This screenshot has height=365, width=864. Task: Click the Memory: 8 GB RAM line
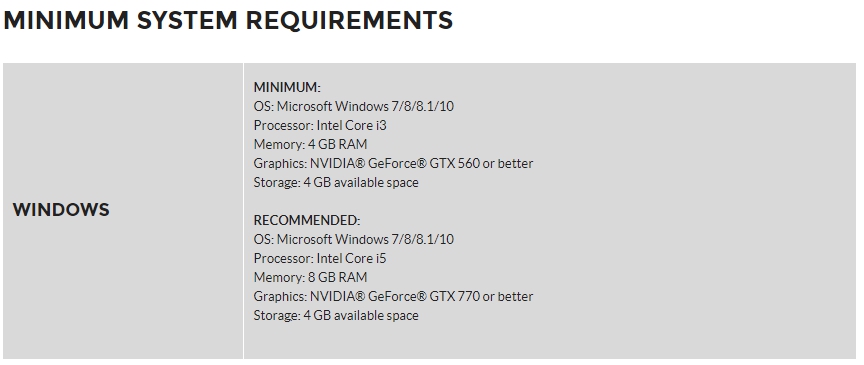310,277
